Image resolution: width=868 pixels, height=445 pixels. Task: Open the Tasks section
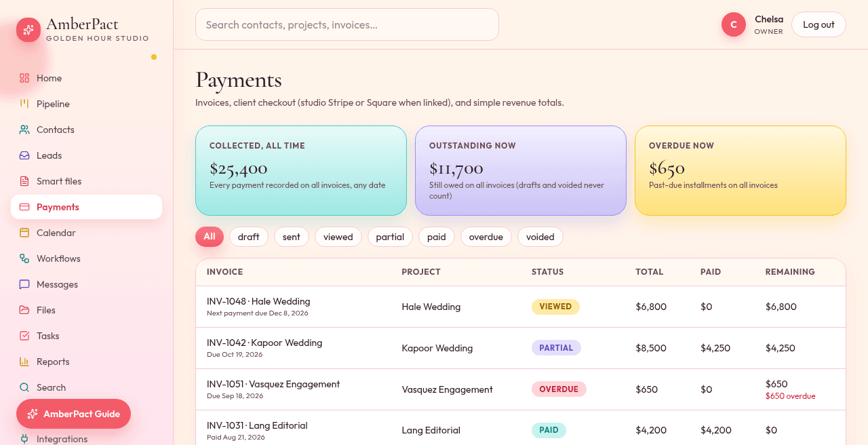pos(86,336)
